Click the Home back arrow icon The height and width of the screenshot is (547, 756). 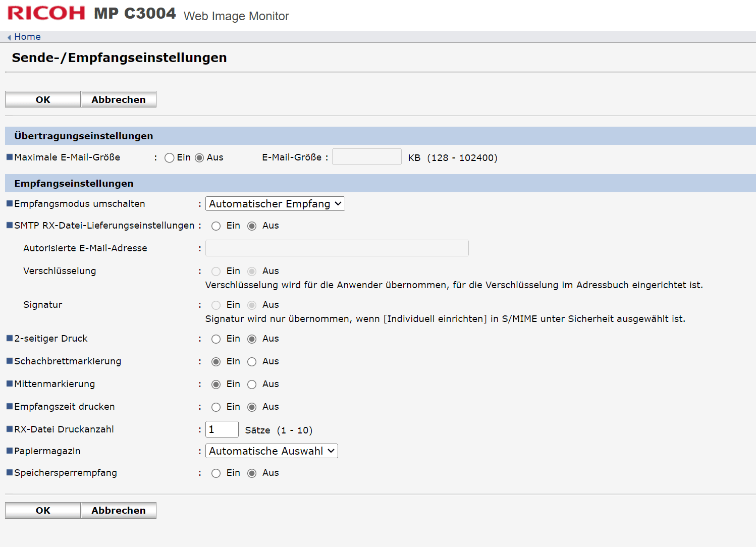pyautogui.click(x=9, y=37)
